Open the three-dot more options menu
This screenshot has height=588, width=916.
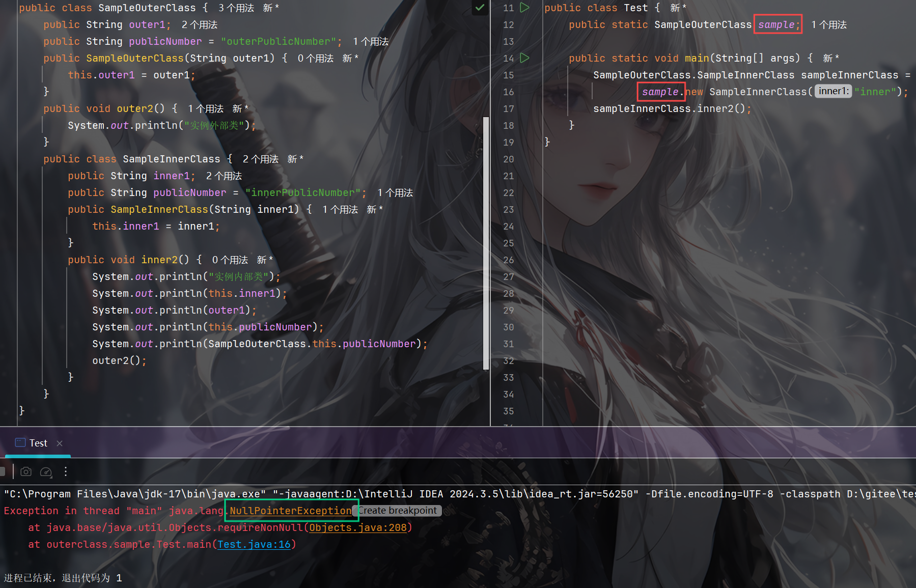[x=66, y=472]
